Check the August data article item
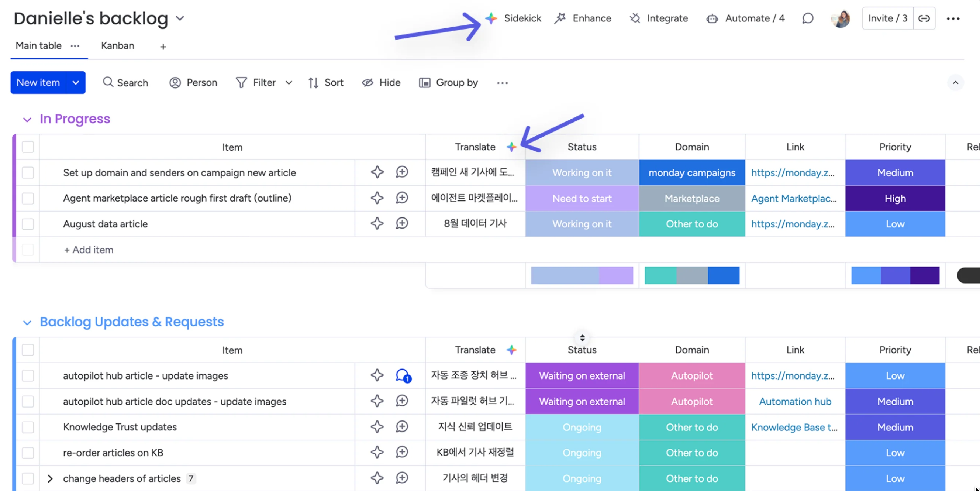Screen dimensions: 980x491 click(x=28, y=224)
